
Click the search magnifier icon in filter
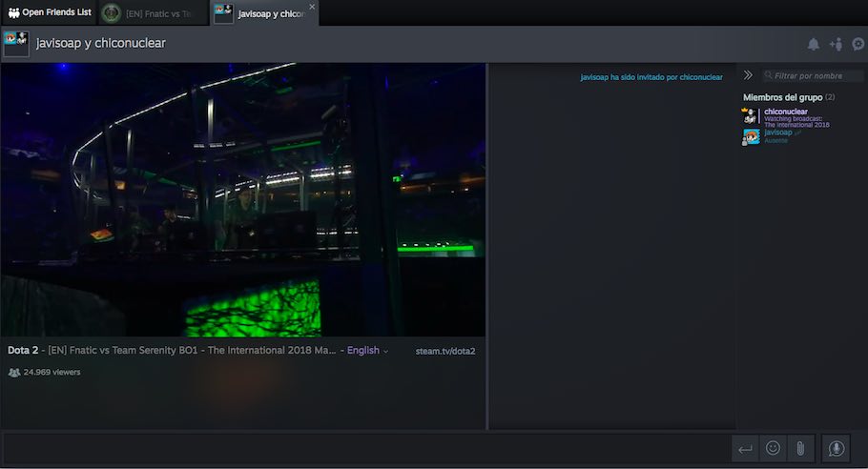[x=768, y=74]
